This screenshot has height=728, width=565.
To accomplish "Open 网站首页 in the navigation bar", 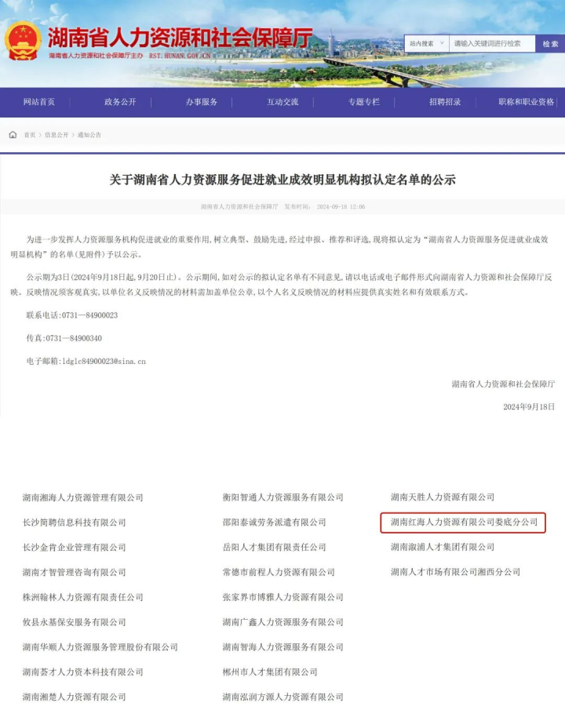I will [39, 102].
